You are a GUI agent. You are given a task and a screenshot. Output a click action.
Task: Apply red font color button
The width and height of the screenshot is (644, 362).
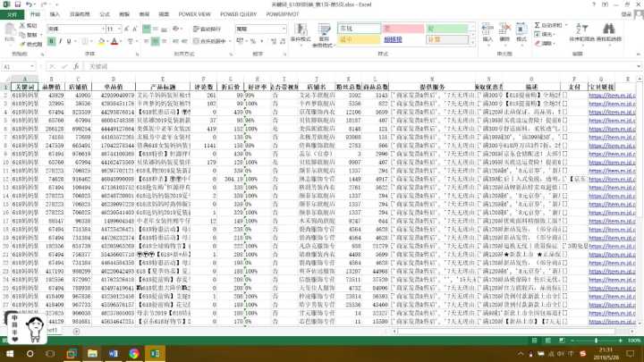114,41
